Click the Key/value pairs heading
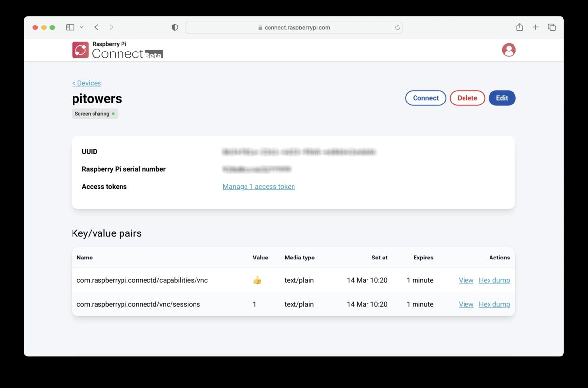The width and height of the screenshot is (588, 388). (x=106, y=233)
